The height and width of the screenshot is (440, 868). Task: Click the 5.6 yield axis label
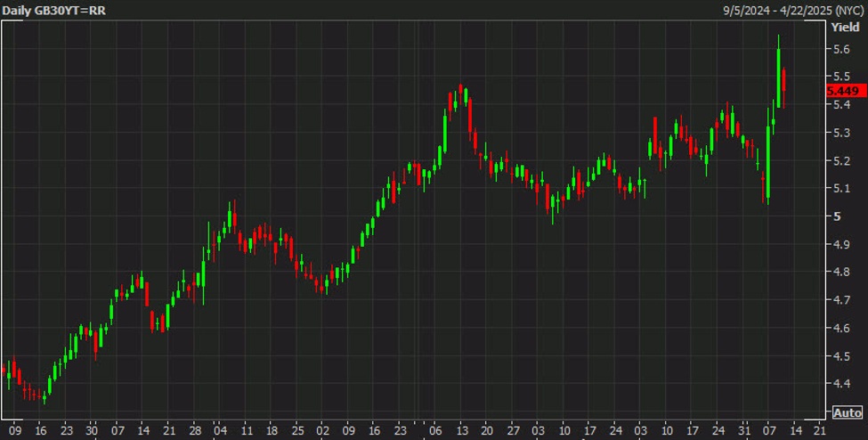point(840,50)
